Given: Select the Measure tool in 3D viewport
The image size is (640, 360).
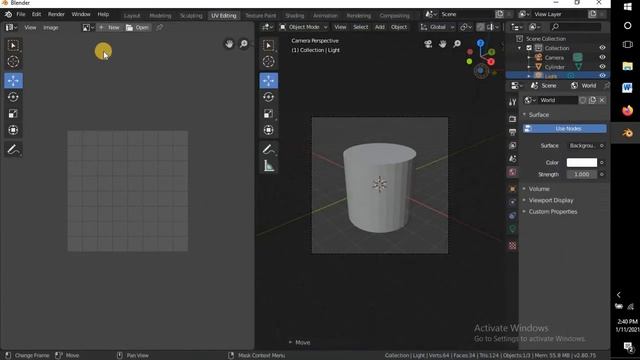Looking at the screenshot, I should pos(269,166).
